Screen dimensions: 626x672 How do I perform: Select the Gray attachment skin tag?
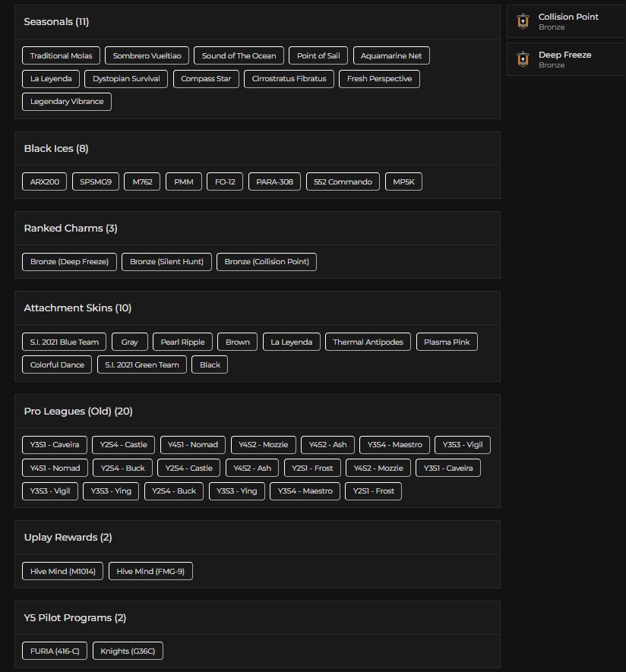(x=129, y=342)
